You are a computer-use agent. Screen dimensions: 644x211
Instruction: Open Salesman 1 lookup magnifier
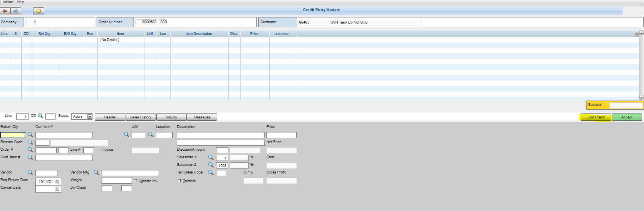[211, 157]
